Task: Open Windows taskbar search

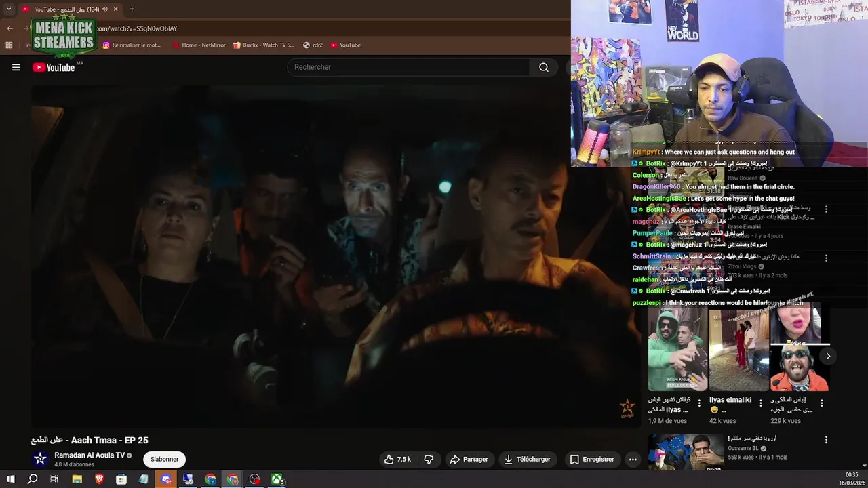Action: [33, 479]
